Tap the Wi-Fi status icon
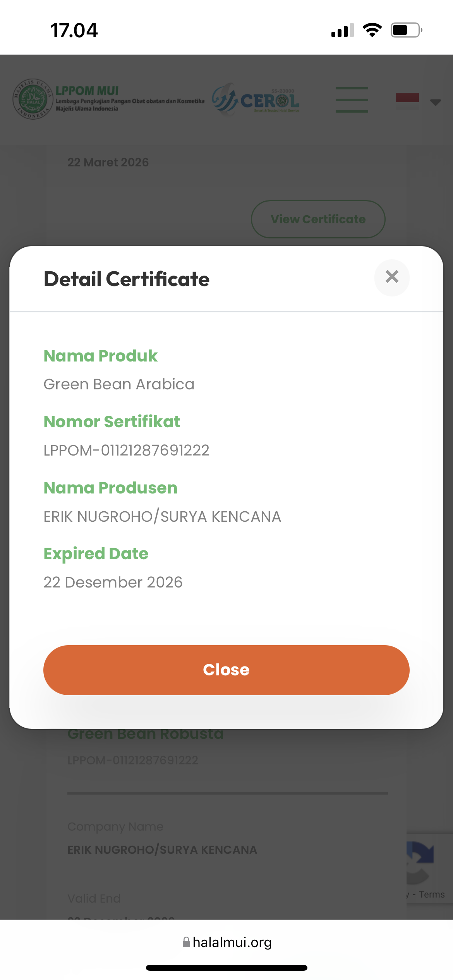Viewport: 453px width, 980px height. click(372, 30)
